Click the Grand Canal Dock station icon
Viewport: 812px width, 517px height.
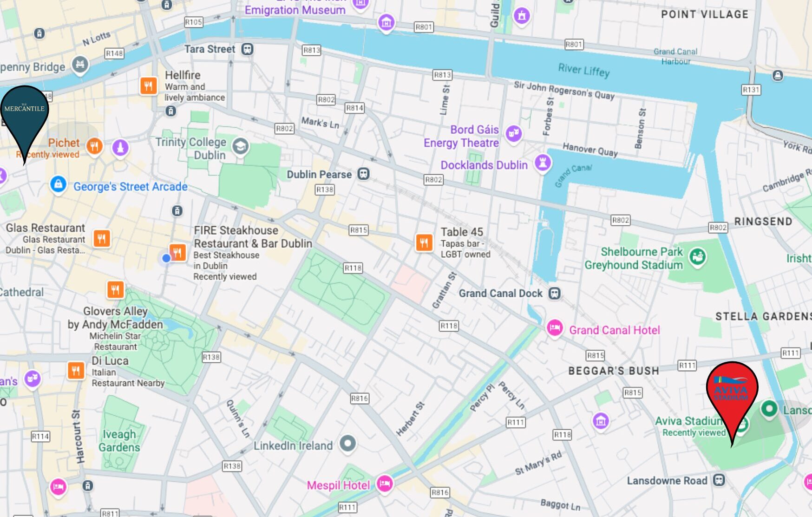coord(555,293)
